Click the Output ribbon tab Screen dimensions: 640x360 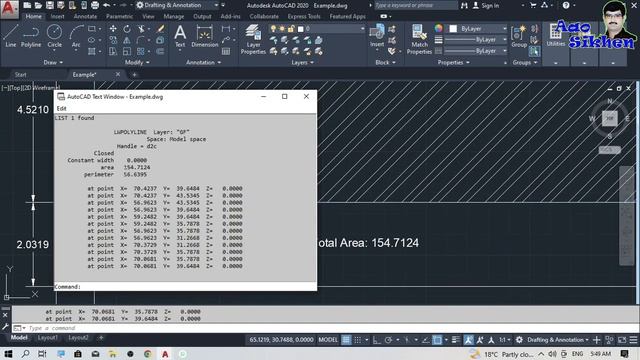tap(202, 16)
